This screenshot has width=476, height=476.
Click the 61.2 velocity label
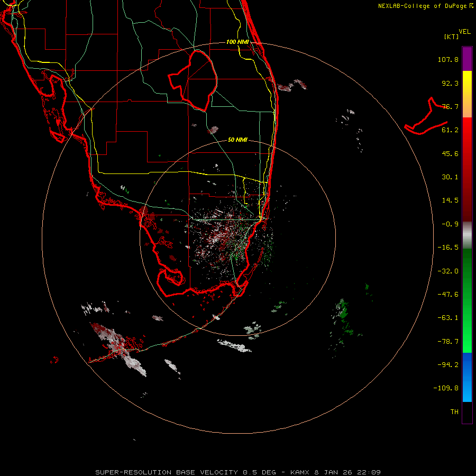(x=450, y=130)
